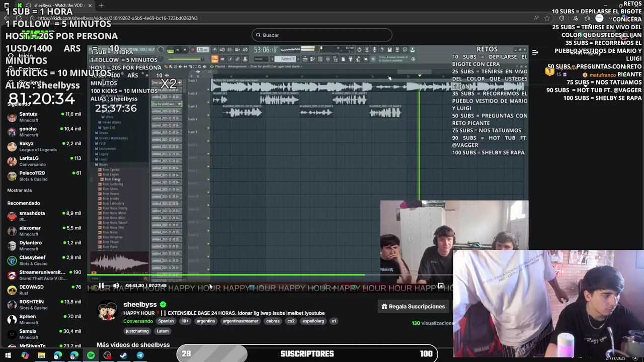The image size is (644, 362).
Task: Open Rakyz channel in sidebar
Action: click(44, 146)
